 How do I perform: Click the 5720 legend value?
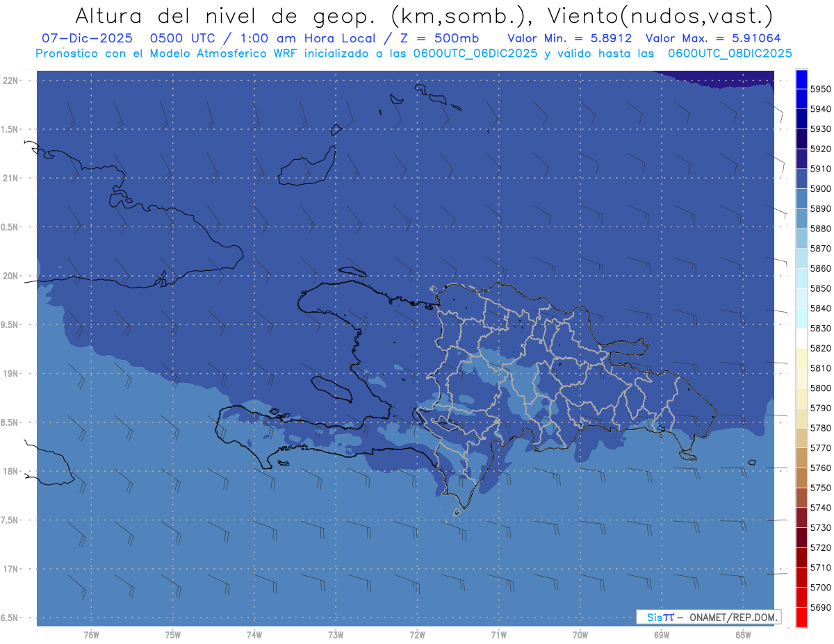(x=820, y=547)
